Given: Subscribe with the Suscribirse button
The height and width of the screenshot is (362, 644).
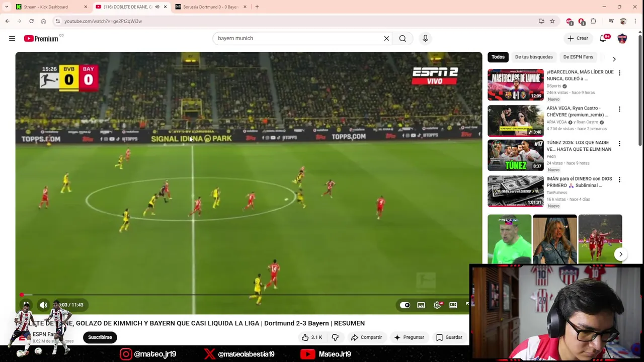Looking at the screenshot, I should click(100, 337).
